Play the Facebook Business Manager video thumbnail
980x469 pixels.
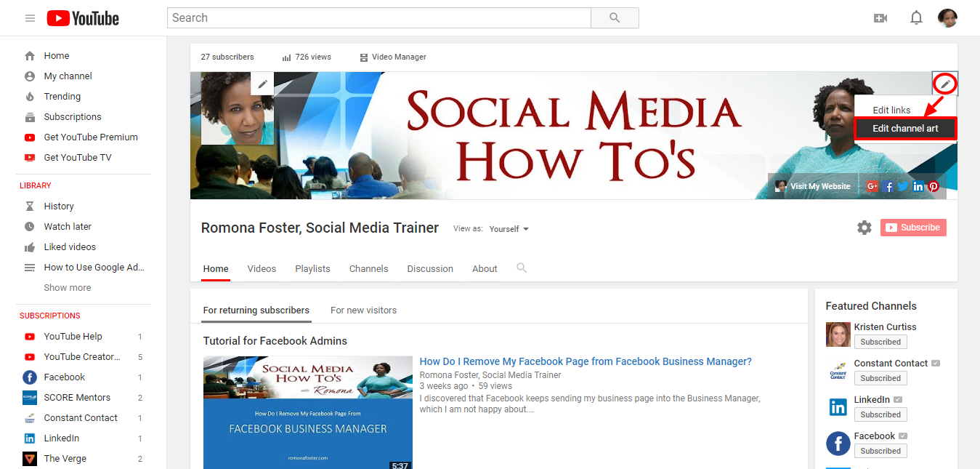click(x=308, y=412)
